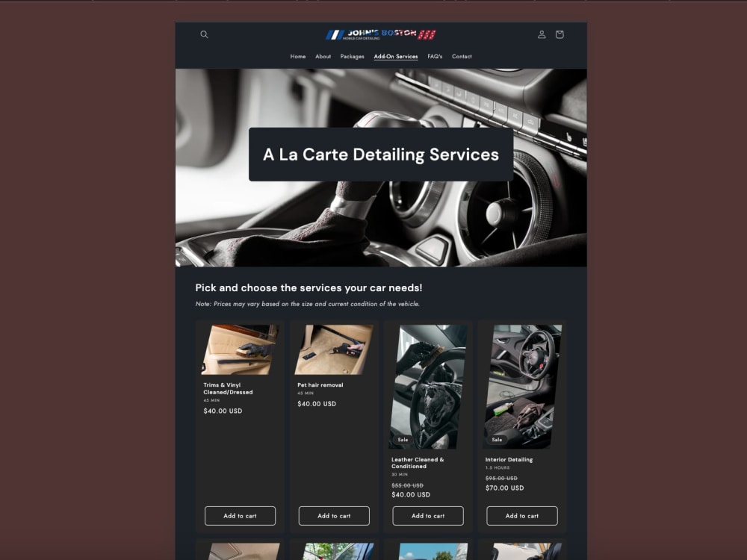Image resolution: width=747 pixels, height=560 pixels.
Task: Open the shopping cart icon
Action: [x=560, y=34]
